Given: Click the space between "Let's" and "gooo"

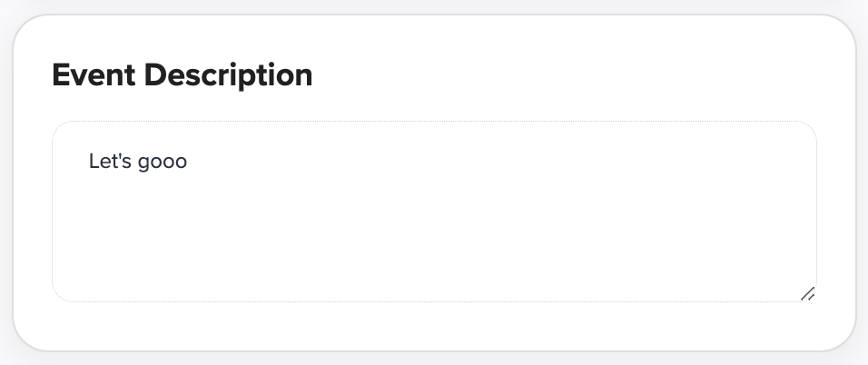Looking at the screenshot, I should point(133,162).
